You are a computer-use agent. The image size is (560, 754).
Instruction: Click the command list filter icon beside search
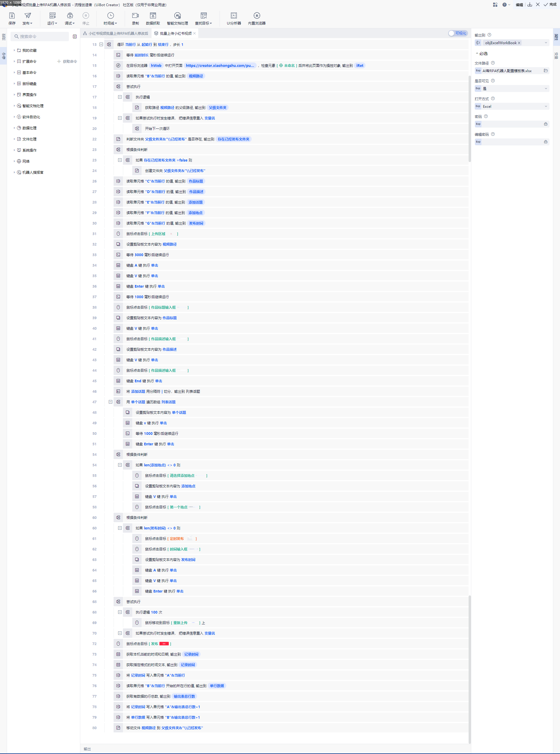74,36
